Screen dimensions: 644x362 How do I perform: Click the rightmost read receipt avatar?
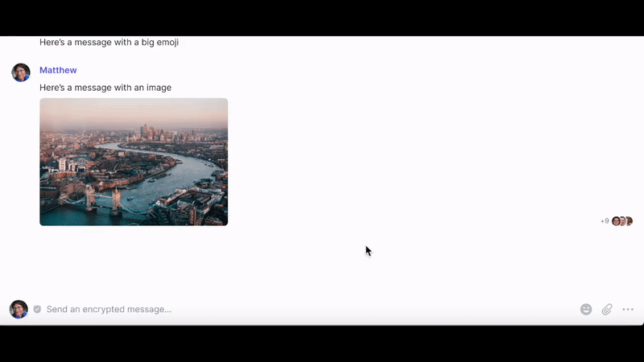click(x=629, y=221)
